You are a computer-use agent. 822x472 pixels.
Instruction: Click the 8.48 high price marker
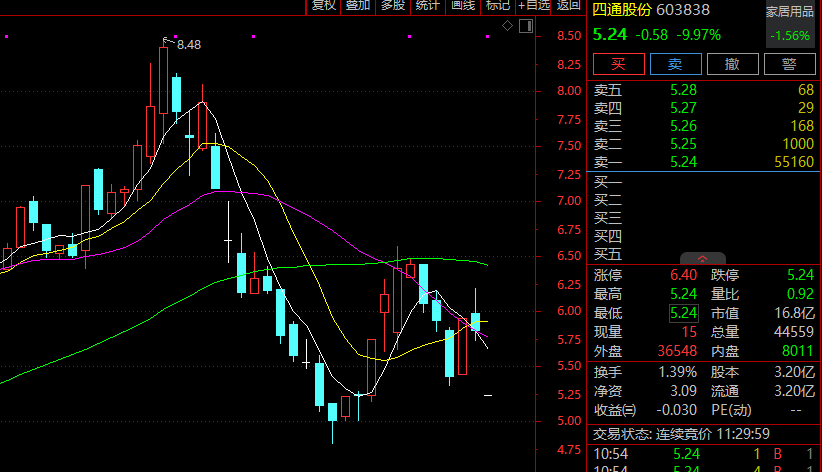click(x=188, y=44)
